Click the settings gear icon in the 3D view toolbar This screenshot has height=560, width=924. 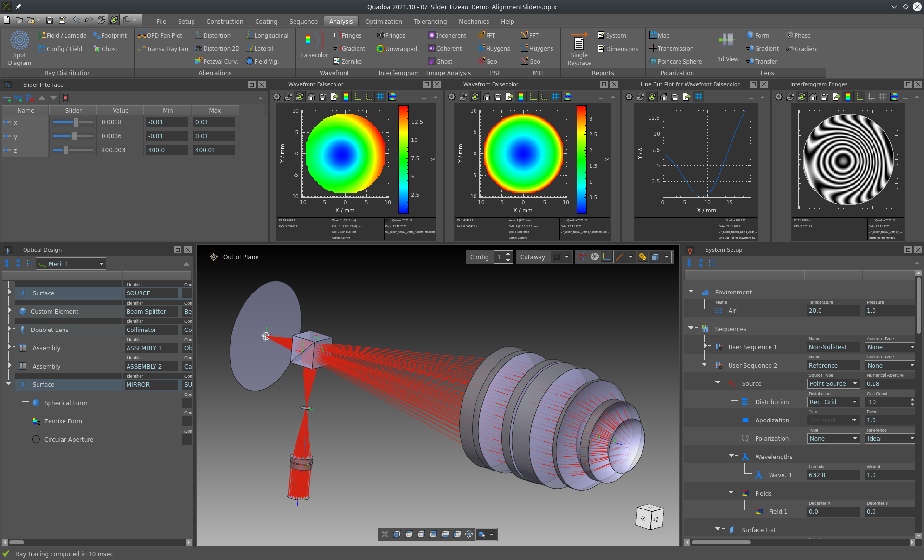pyautogui.click(x=642, y=257)
